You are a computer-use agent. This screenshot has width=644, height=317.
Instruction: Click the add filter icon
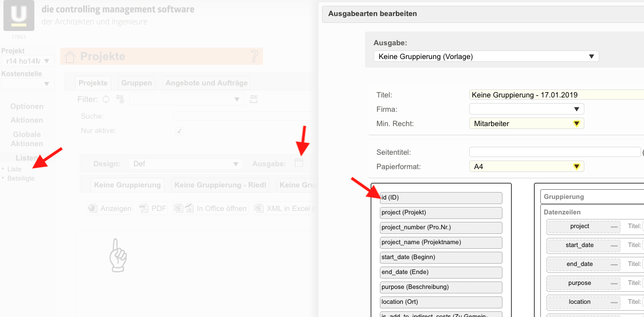point(120,99)
